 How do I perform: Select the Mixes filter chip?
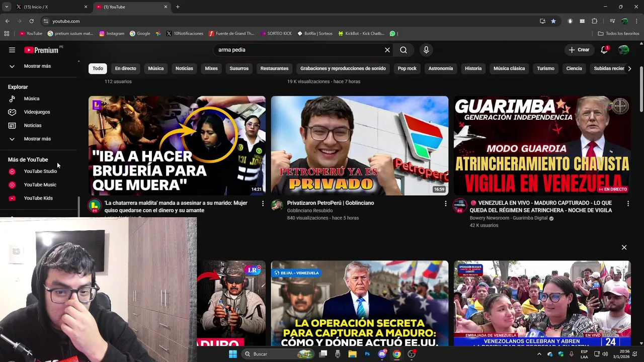[211, 68]
